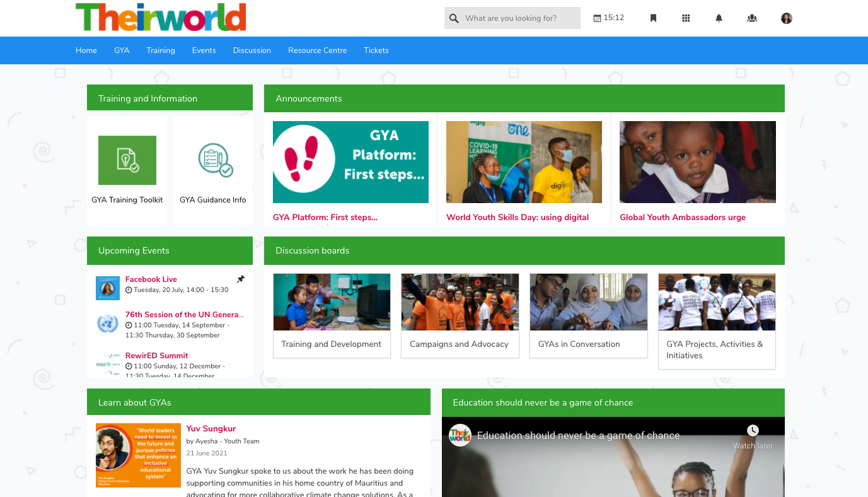Open the GYA Platform: First steps announcement image
This screenshot has width=868, height=497.
tap(350, 162)
